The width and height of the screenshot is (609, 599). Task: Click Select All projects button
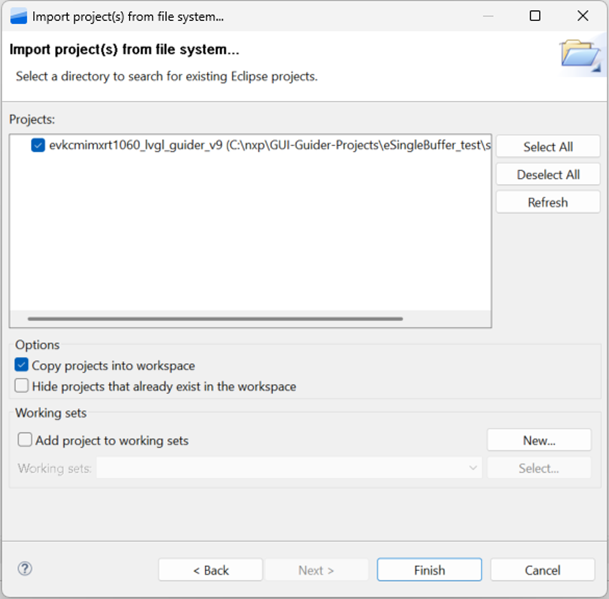tap(548, 146)
